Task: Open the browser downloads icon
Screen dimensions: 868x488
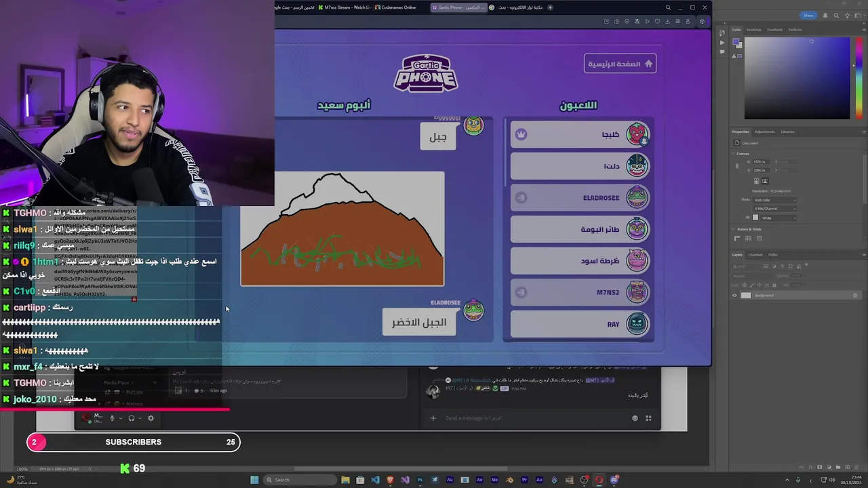Action: 667,22
